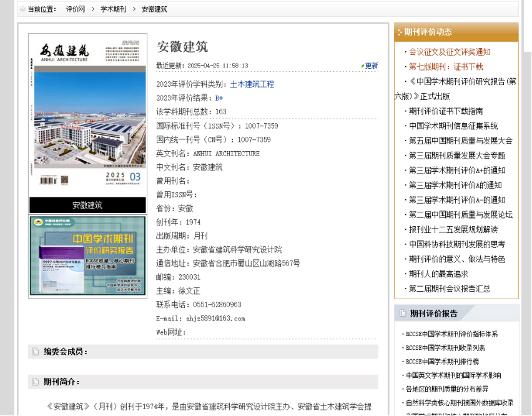Open the 土木建筑工程 subject category link

click(252, 84)
